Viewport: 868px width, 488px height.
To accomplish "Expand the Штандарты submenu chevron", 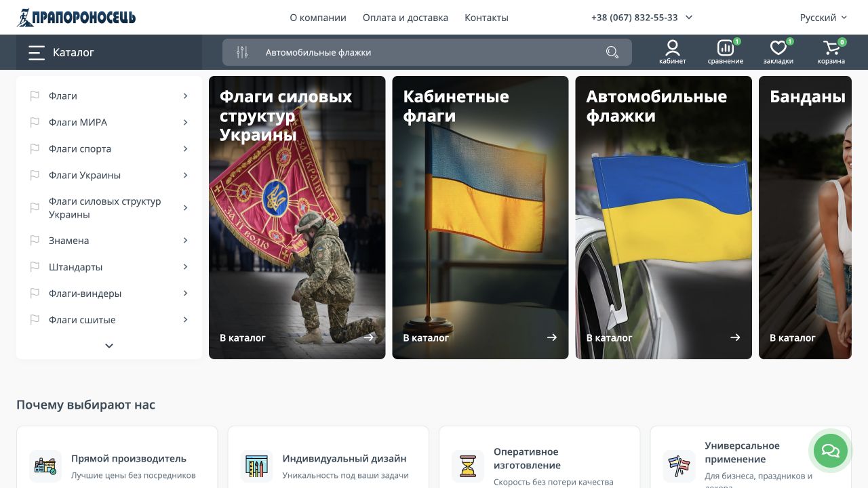I will [185, 267].
